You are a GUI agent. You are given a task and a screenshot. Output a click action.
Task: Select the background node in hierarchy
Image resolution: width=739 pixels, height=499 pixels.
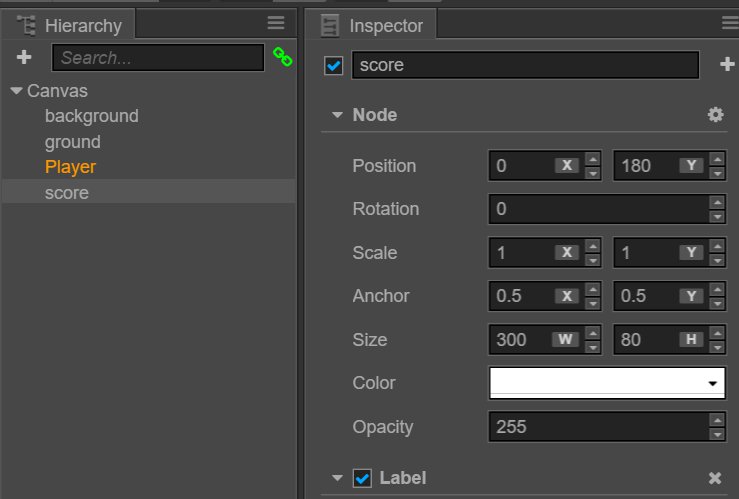[91, 116]
